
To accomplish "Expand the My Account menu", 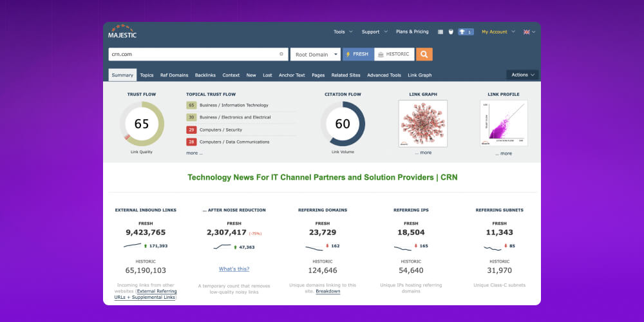I will click(498, 32).
